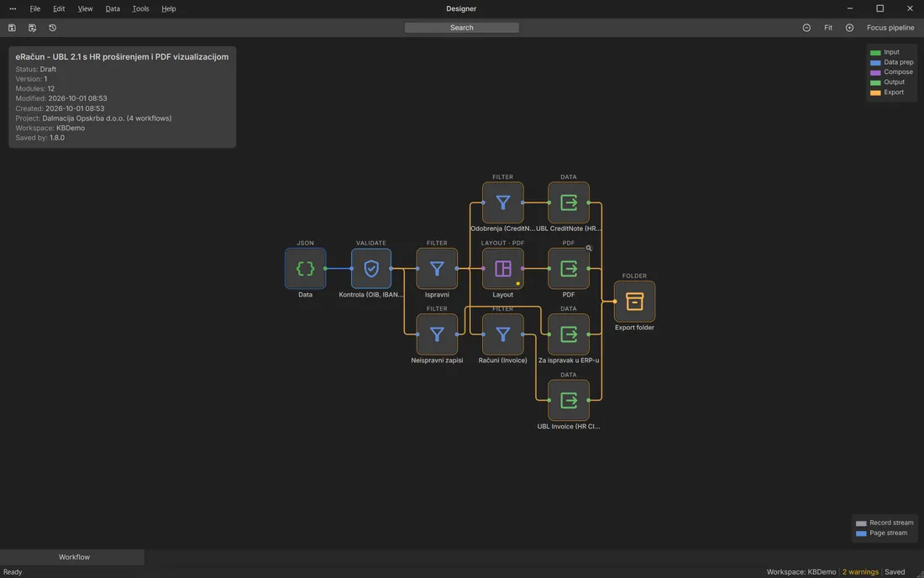
Task: Open the three-dots application menu
Action: [x=13, y=9]
